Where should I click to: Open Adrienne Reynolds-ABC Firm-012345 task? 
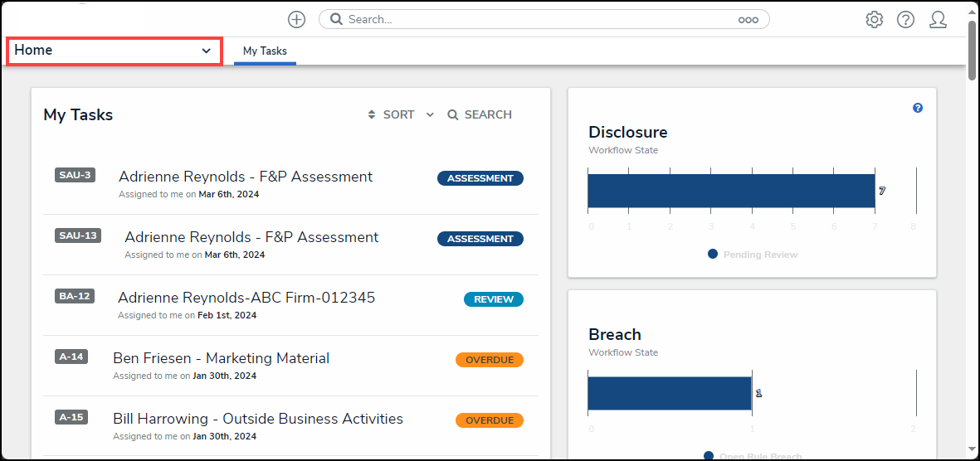click(246, 298)
